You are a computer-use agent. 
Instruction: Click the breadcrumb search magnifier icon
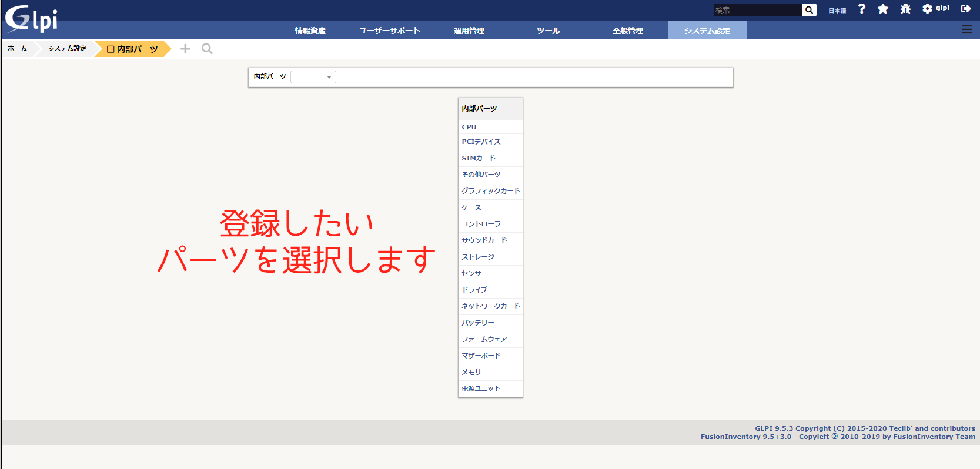point(207,49)
